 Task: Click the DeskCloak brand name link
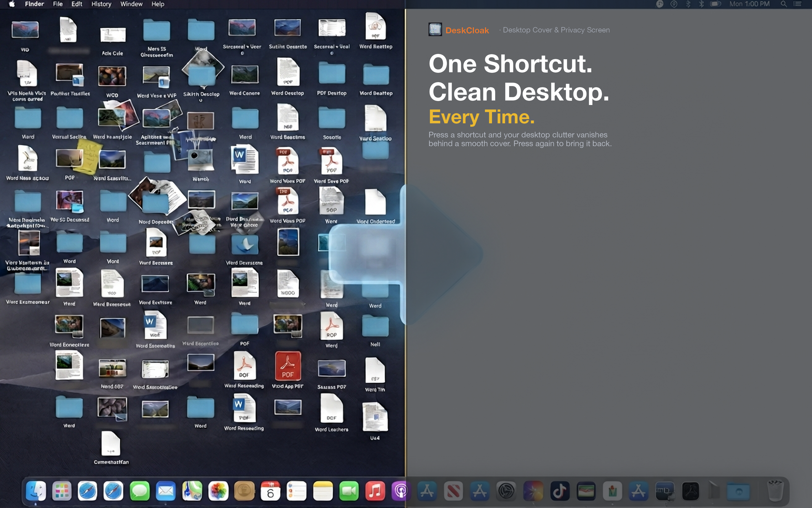(467, 30)
